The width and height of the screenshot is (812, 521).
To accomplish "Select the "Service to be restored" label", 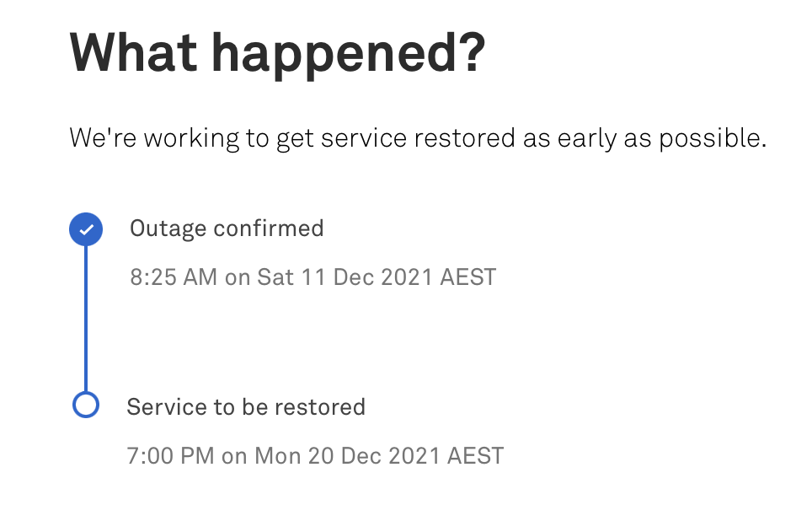I will 246,407.
